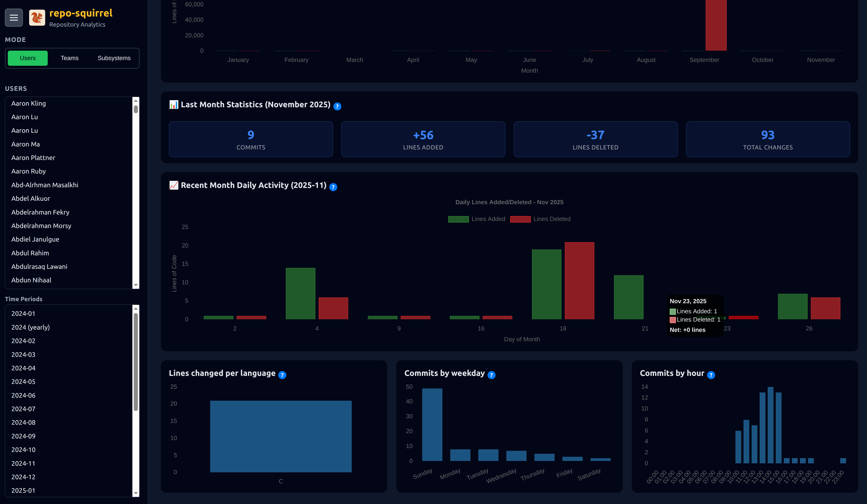
Task: Select the 2024 (yearly) time period
Action: click(30, 327)
